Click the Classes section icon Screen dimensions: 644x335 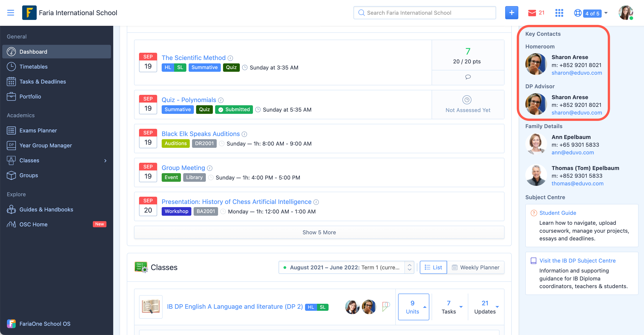coord(141,267)
